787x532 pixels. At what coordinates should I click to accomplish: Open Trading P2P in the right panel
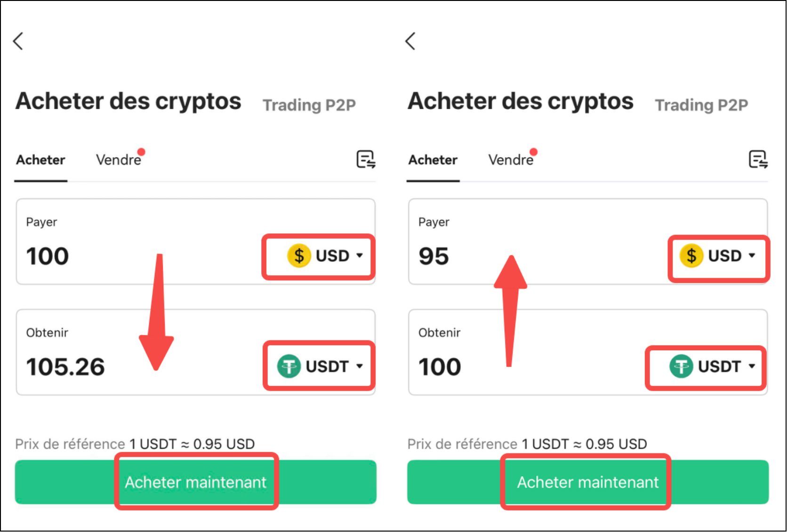[x=701, y=105]
